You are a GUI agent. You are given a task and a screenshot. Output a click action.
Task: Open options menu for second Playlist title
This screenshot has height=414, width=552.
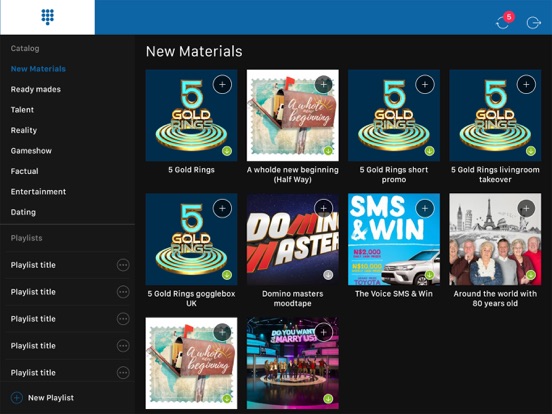pos(123,292)
